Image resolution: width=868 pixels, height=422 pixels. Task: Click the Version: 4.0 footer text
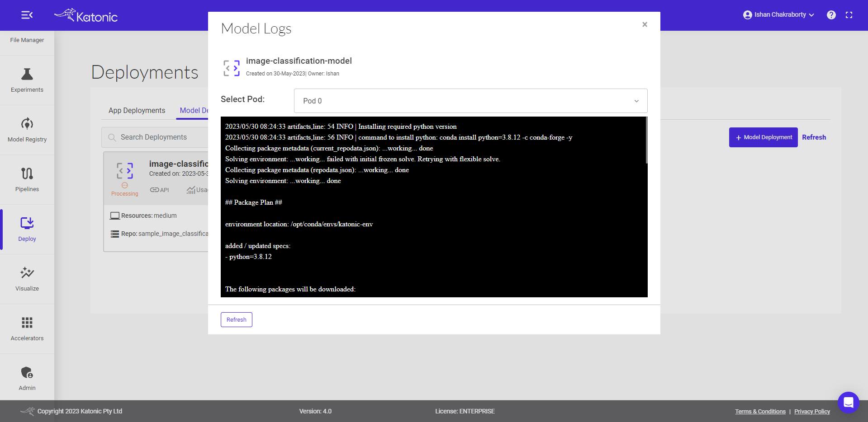click(315, 412)
